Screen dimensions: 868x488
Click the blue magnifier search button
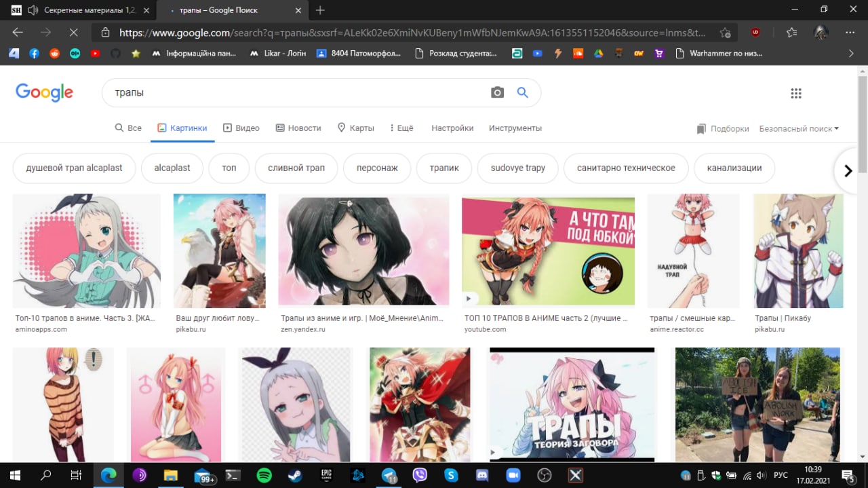coord(522,92)
